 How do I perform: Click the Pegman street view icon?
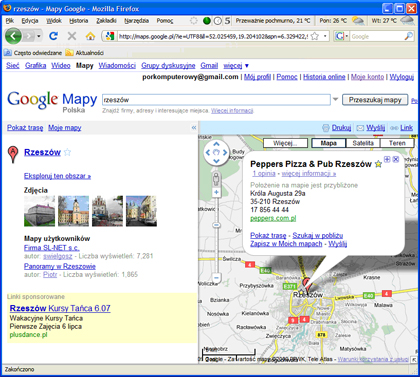click(216, 179)
